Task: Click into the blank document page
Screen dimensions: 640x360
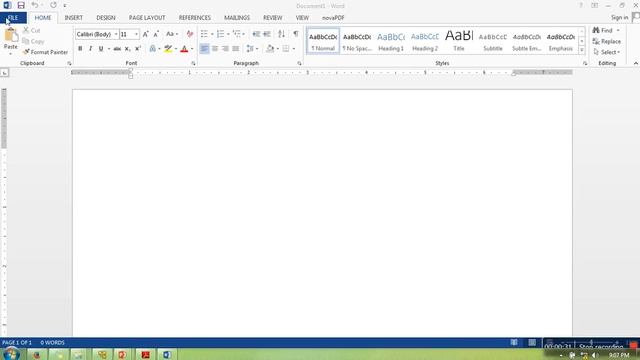Action: [322, 212]
